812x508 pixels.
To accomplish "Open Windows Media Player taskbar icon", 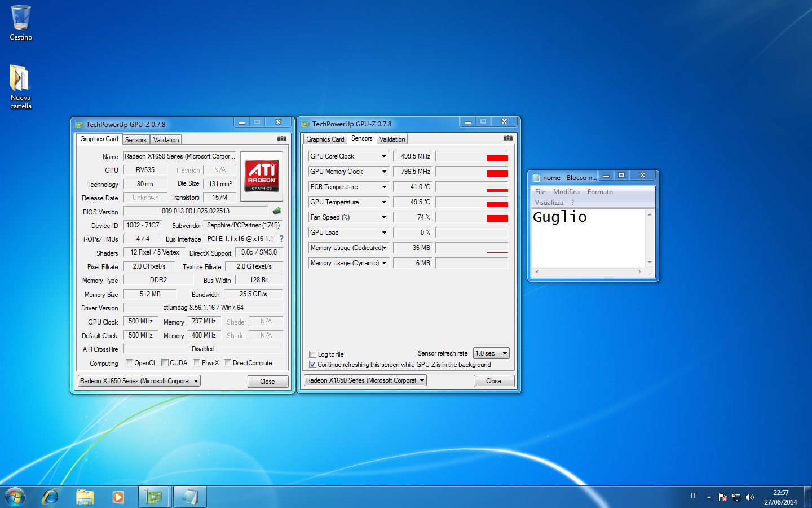I will click(x=118, y=497).
